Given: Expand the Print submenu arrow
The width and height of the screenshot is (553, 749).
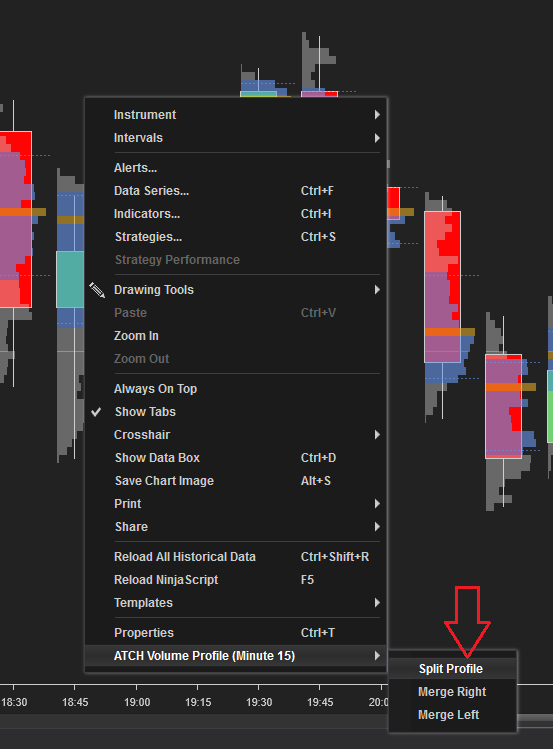Looking at the screenshot, I should pos(377,504).
